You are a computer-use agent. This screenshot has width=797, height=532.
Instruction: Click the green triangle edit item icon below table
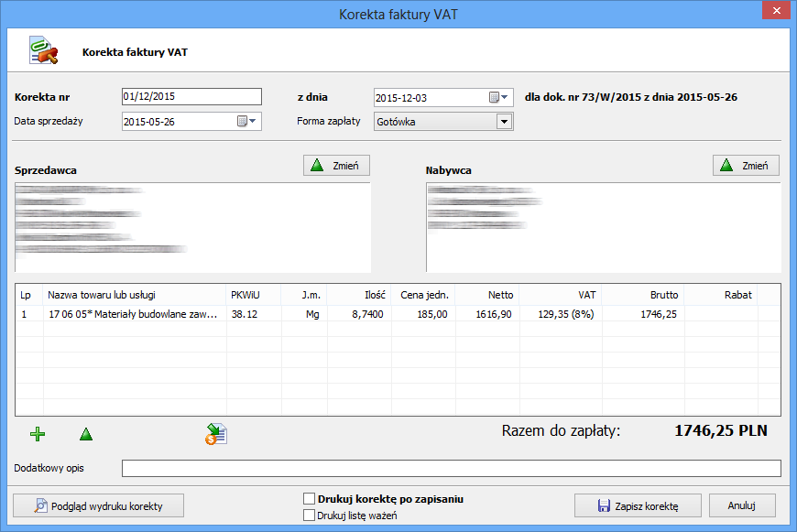point(86,434)
